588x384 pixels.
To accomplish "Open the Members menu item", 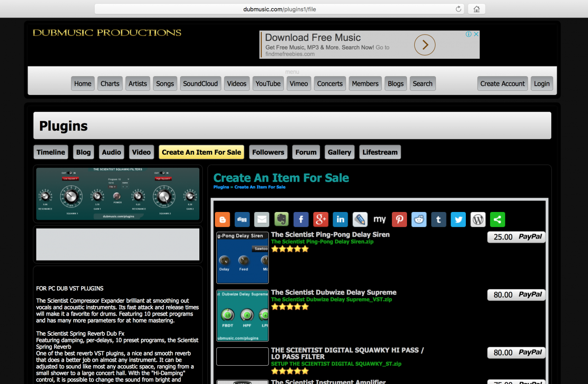I will click(365, 83).
